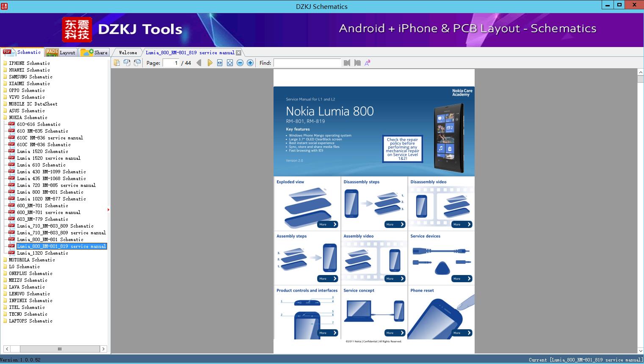Expand the ONEPLUS Schematic folder
Image resolution: width=644 pixels, height=364 pixels.
pos(30,273)
